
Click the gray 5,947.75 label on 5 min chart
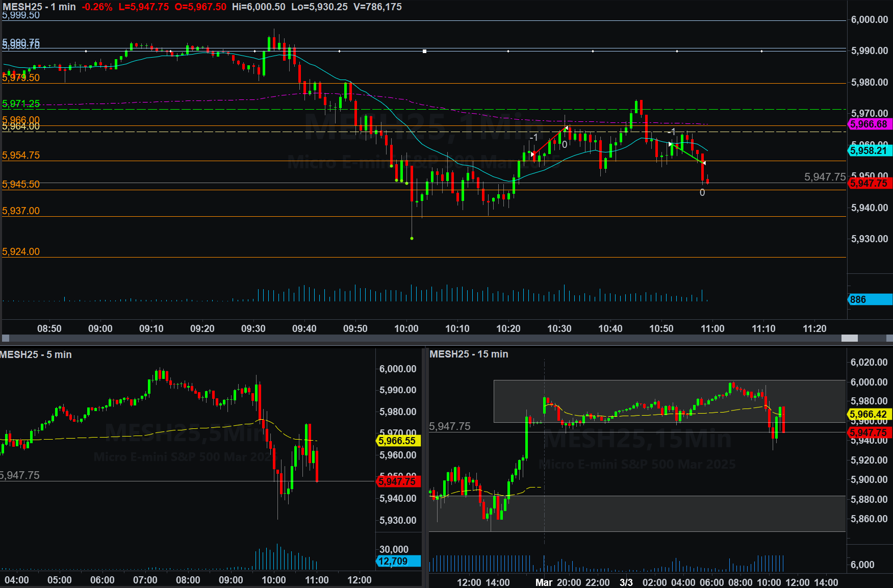pos(19,475)
